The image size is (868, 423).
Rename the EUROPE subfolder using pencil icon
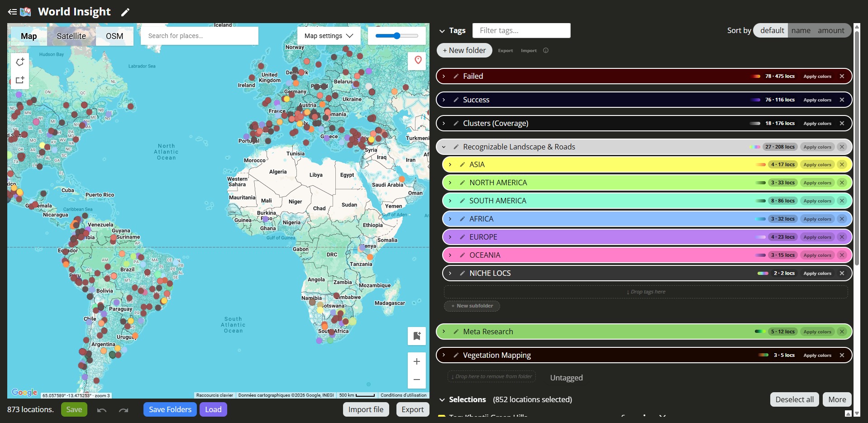click(462, 237)
